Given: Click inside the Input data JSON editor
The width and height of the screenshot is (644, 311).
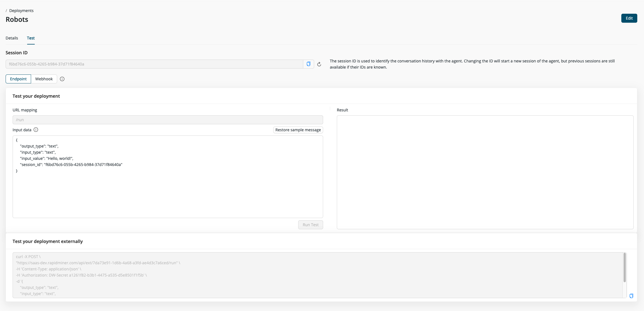Looking at the screenshot, I should click(167, 190).
